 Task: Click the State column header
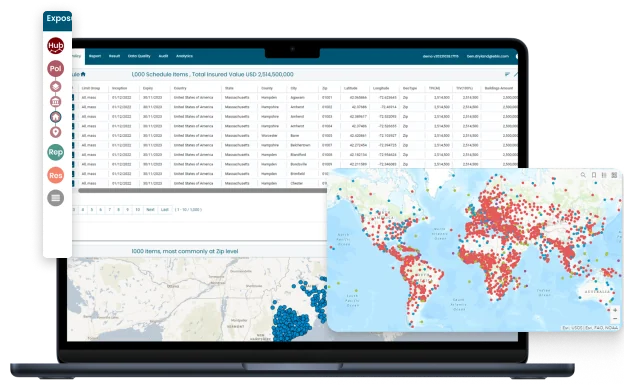click(229, 88)
